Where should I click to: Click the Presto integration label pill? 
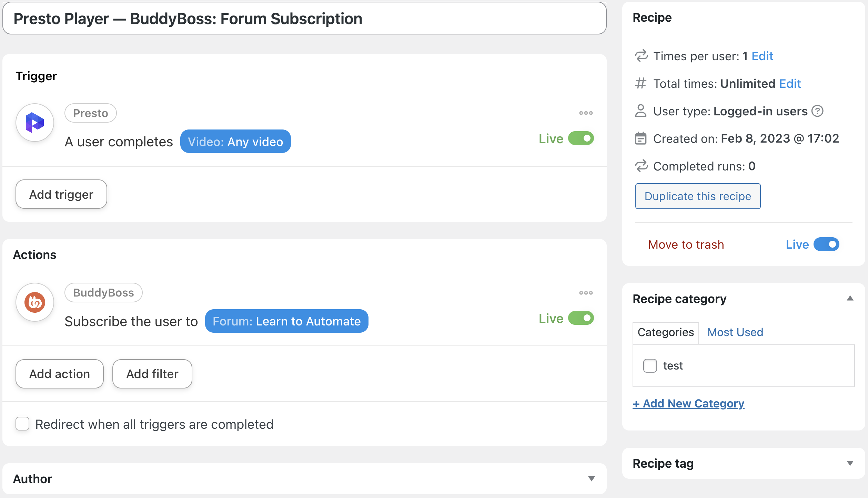click(91, 113)
